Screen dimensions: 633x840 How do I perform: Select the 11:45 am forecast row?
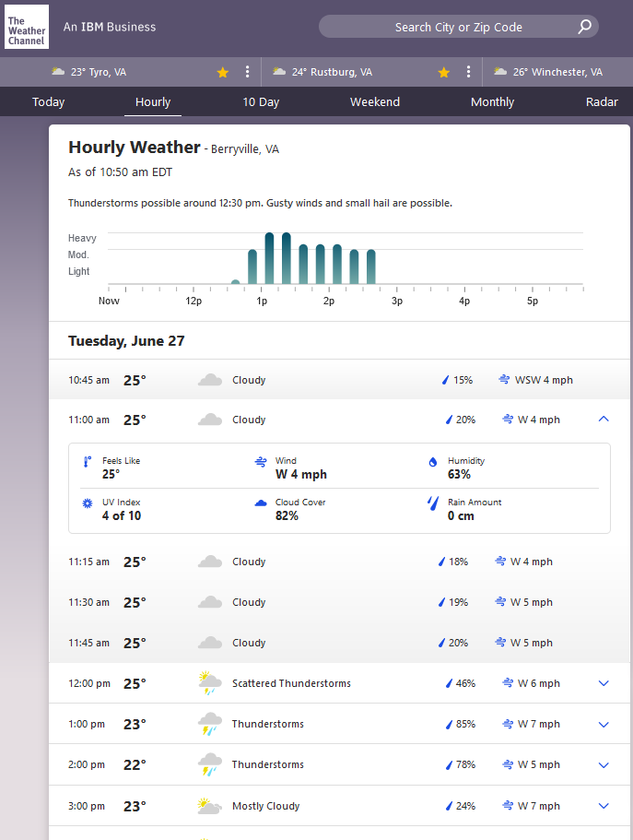[x=339, y=643]
